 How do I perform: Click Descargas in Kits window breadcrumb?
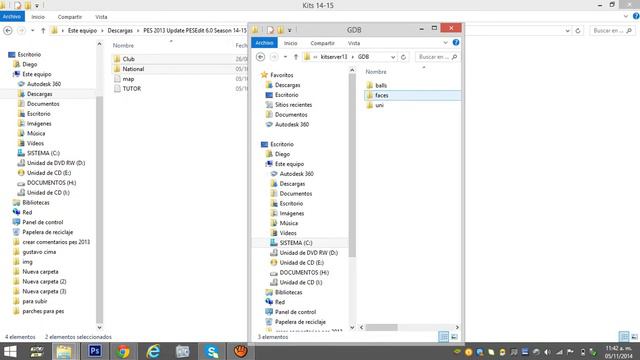click(x=120, y=31)
